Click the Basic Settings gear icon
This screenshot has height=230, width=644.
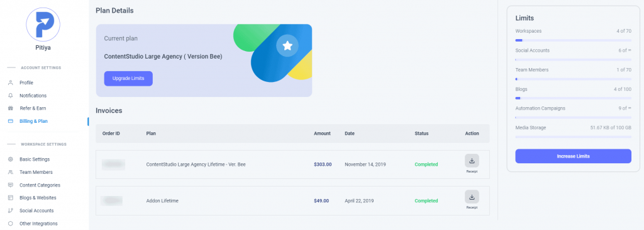pos(11,159)
